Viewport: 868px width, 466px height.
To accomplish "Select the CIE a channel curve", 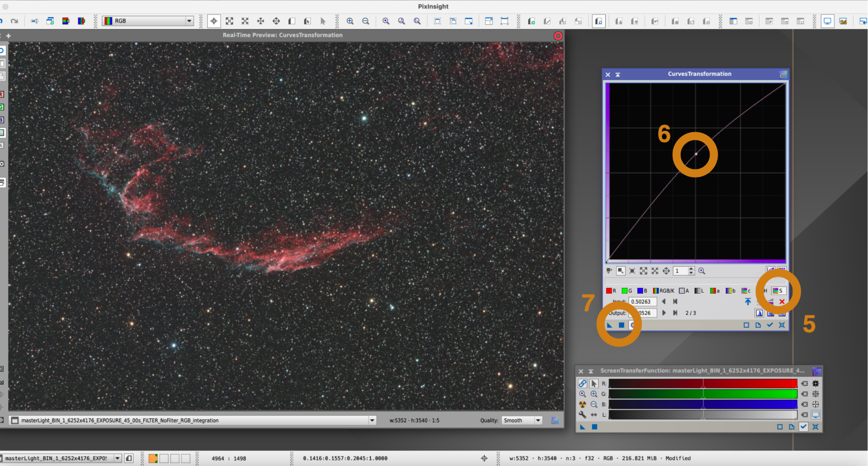I will [x=715, y=290].
